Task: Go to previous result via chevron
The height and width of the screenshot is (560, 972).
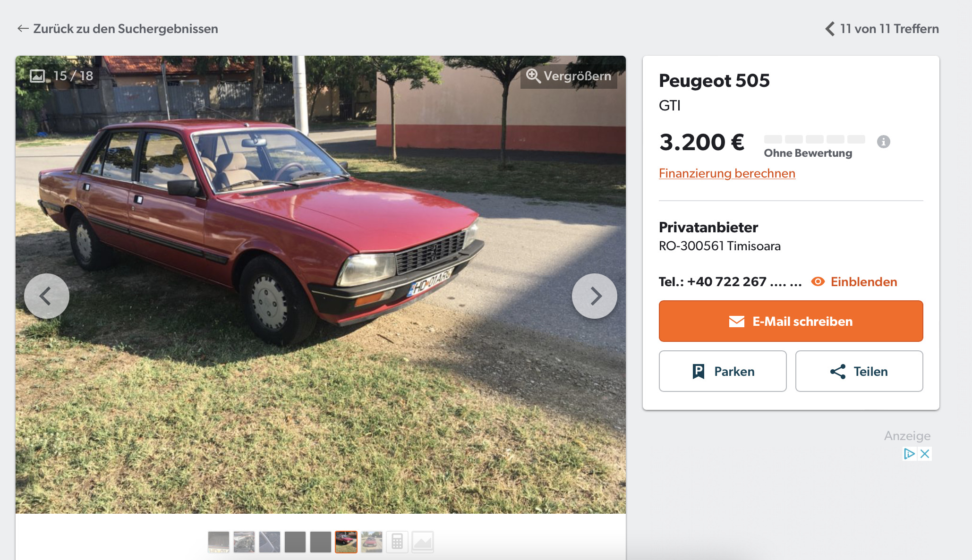Action: tap(830, 29)
